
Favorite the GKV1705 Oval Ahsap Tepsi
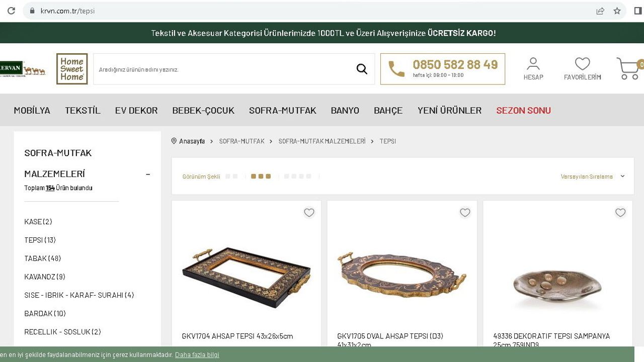[465, 213]
